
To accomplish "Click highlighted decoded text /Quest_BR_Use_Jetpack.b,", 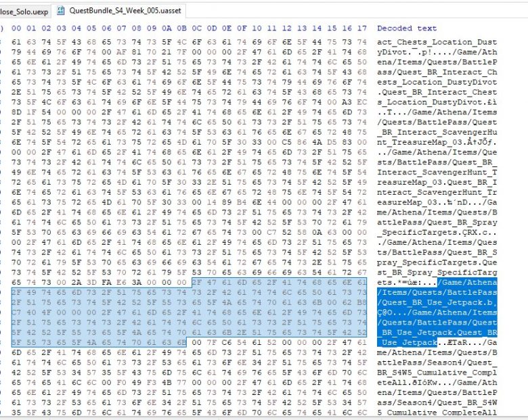I will [x=437, y=302].
